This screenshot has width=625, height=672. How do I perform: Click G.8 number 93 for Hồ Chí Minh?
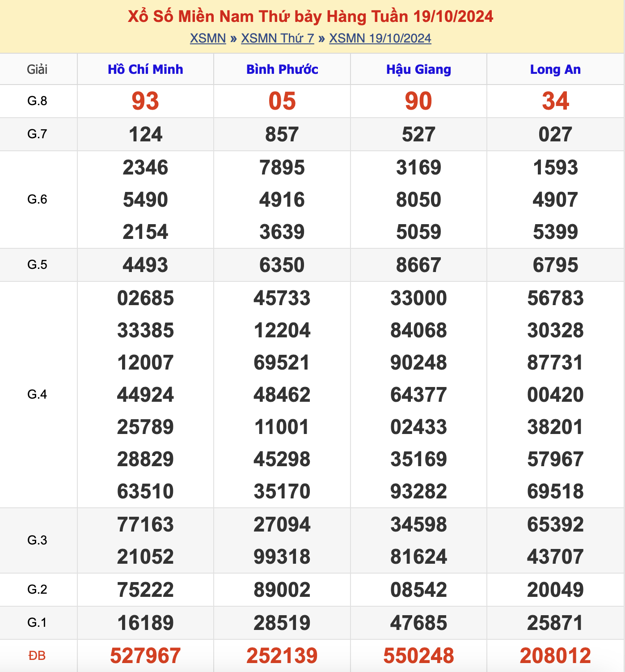point(145,101)
